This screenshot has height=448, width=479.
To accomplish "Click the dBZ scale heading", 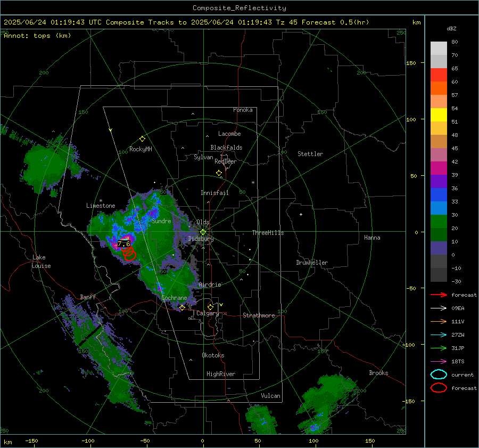I will click(x=451, y=28).
